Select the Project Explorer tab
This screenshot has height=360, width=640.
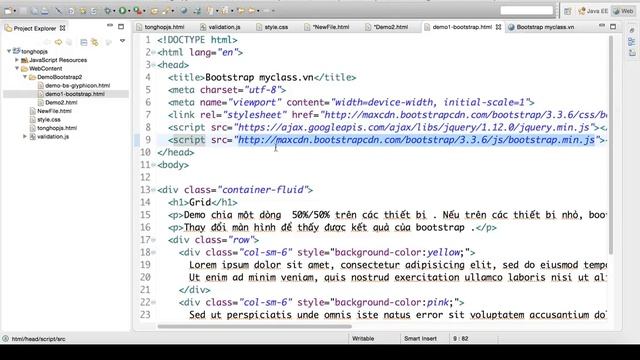pos(35,28)
